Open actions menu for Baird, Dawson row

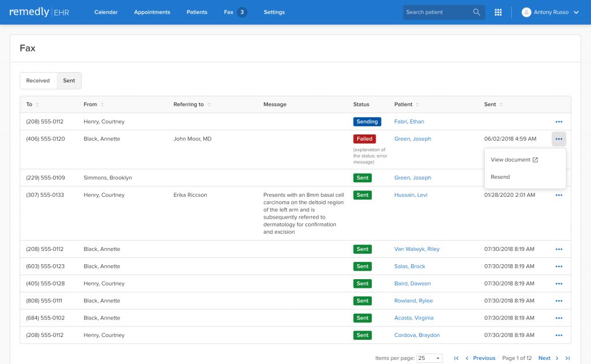559,284
